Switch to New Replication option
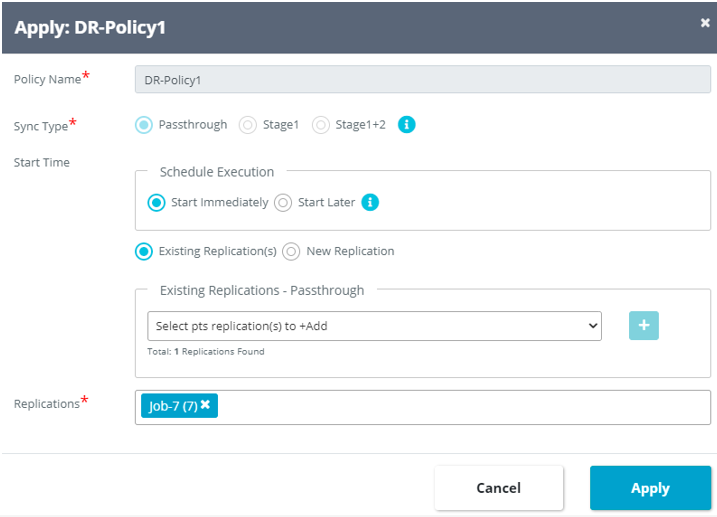The height and width of the screenshot is (517, 717). point(291,251)
